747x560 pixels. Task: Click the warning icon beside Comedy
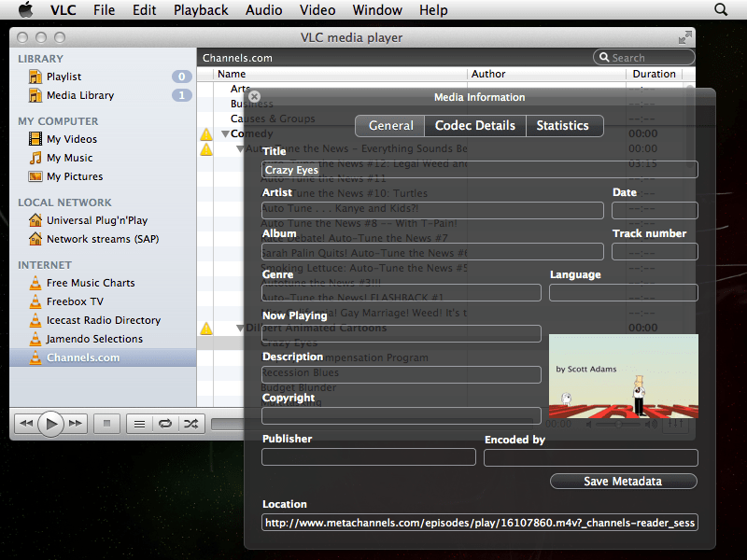[205, 133]
